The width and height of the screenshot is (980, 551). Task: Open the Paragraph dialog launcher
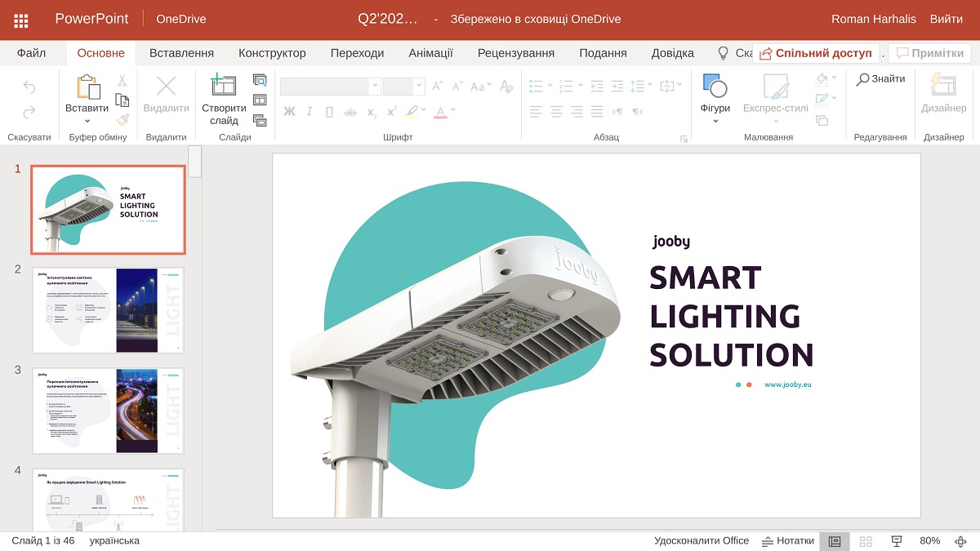click(684, 139)
